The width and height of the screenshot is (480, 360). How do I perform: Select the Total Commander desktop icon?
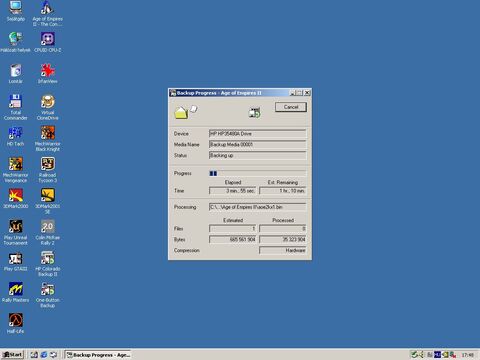click(x=15, y=107)
